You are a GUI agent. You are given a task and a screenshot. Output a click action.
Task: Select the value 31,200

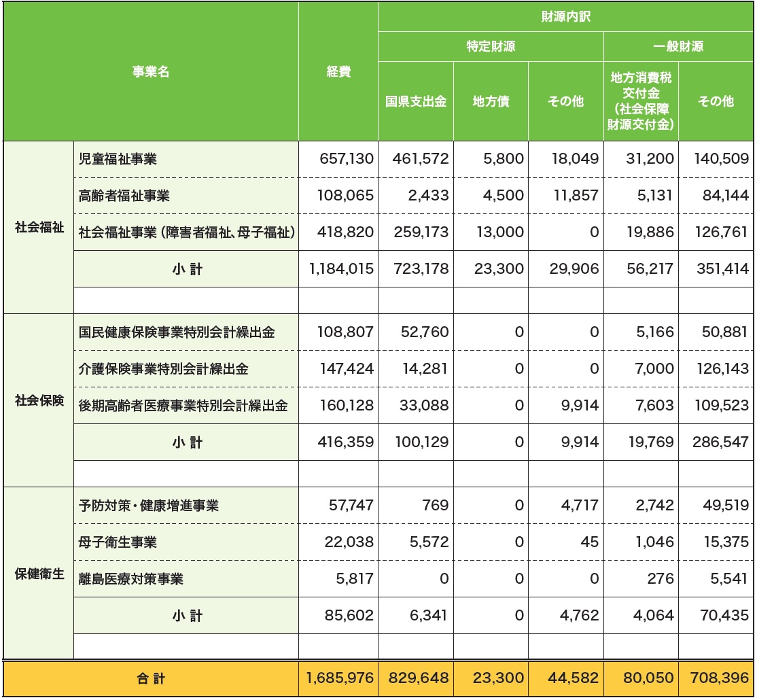(650, 159)
